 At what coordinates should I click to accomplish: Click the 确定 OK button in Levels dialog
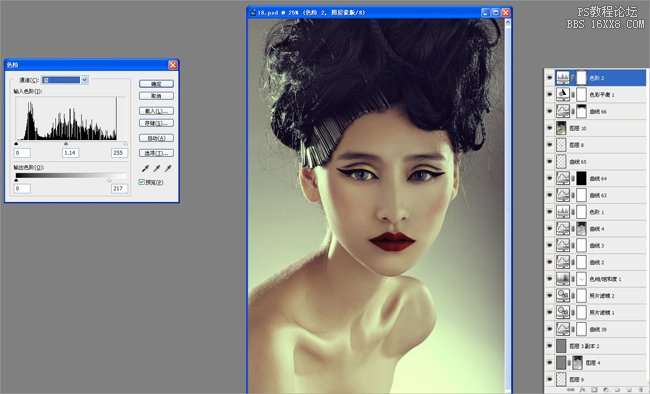tap(156, 84)
